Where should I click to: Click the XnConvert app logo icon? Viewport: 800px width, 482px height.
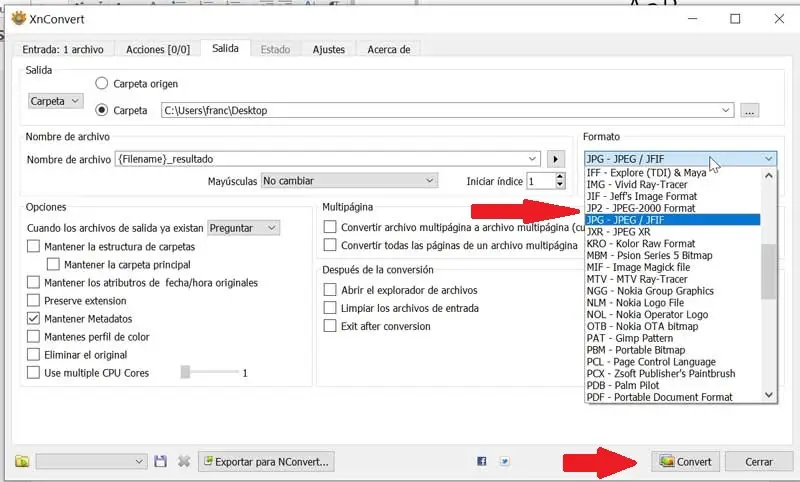[x=19, y=19]
